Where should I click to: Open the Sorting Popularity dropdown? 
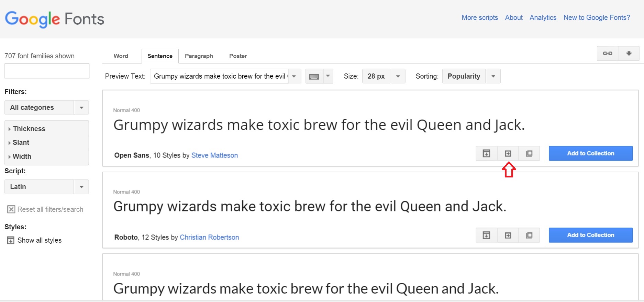point(471,76)
